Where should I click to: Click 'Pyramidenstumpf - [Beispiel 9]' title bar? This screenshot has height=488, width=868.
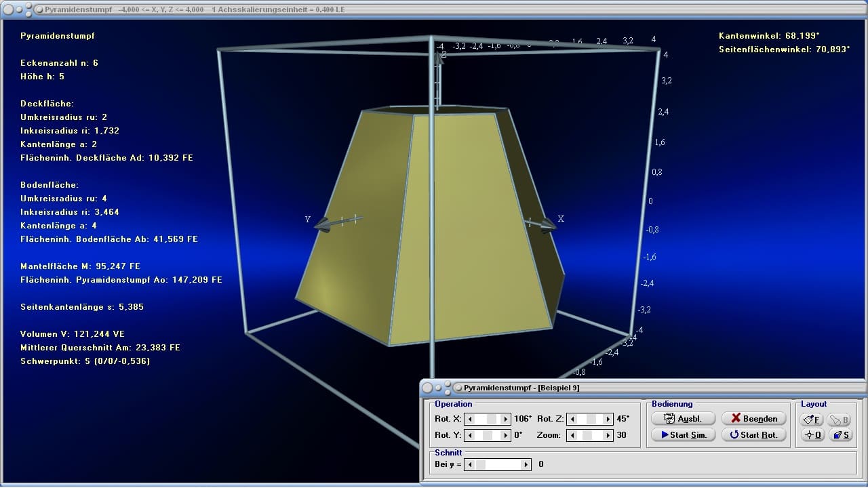tap(643, 388)
